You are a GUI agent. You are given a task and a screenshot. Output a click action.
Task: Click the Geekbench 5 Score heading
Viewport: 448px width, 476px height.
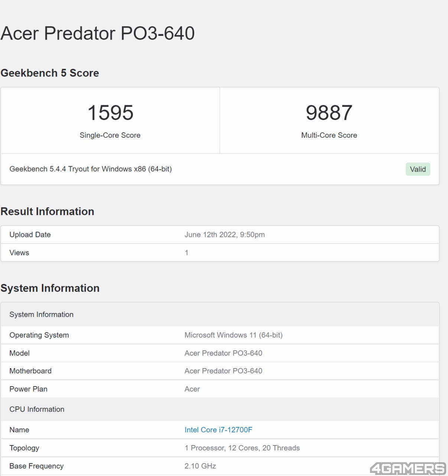click(50, 73)
